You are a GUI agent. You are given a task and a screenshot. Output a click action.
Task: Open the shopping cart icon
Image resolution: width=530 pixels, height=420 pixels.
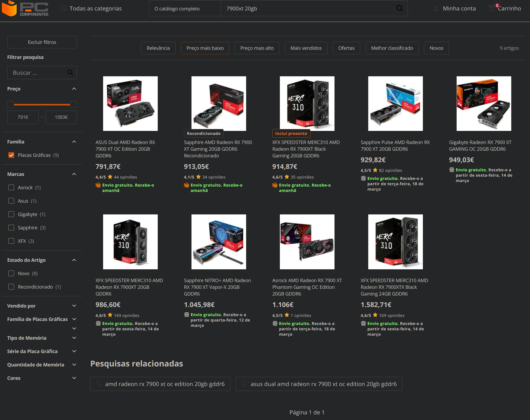coord(491,8)
